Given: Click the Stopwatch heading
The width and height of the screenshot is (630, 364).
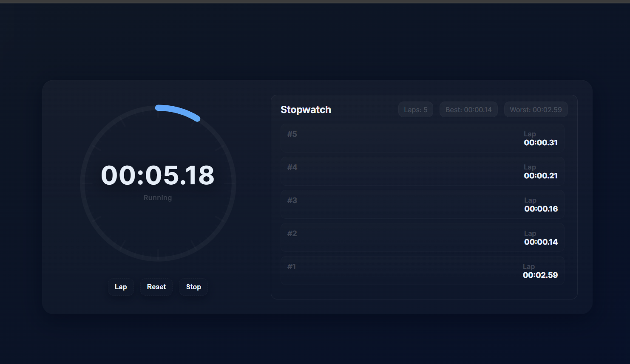Looking at the screenshot, I should [x=306, y=110].
